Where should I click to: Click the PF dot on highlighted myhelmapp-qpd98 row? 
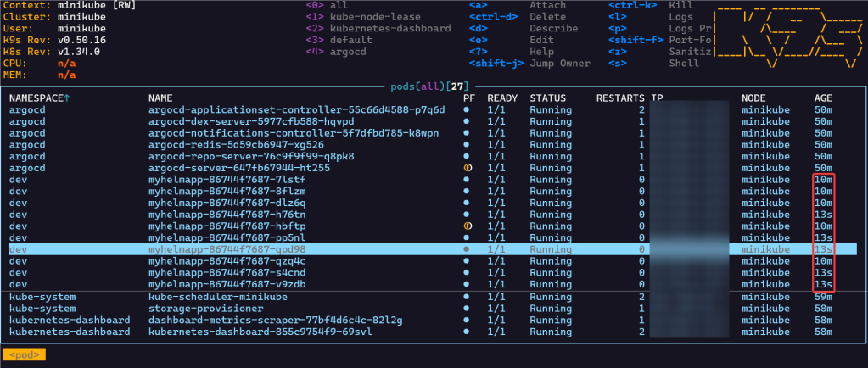tap(467, 250)
